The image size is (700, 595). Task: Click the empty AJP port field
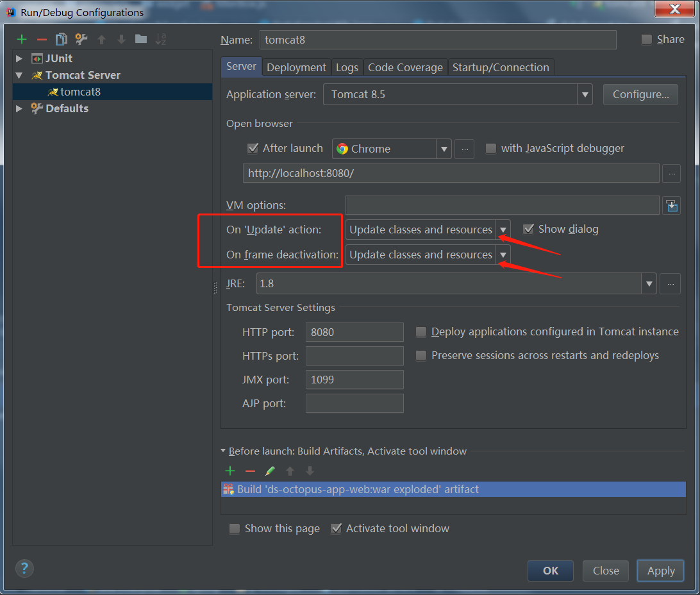click(x=354, y=403)
